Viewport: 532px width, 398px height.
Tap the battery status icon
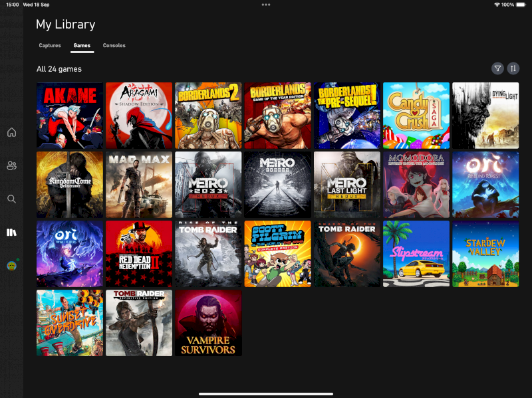[x=521, y=5]
